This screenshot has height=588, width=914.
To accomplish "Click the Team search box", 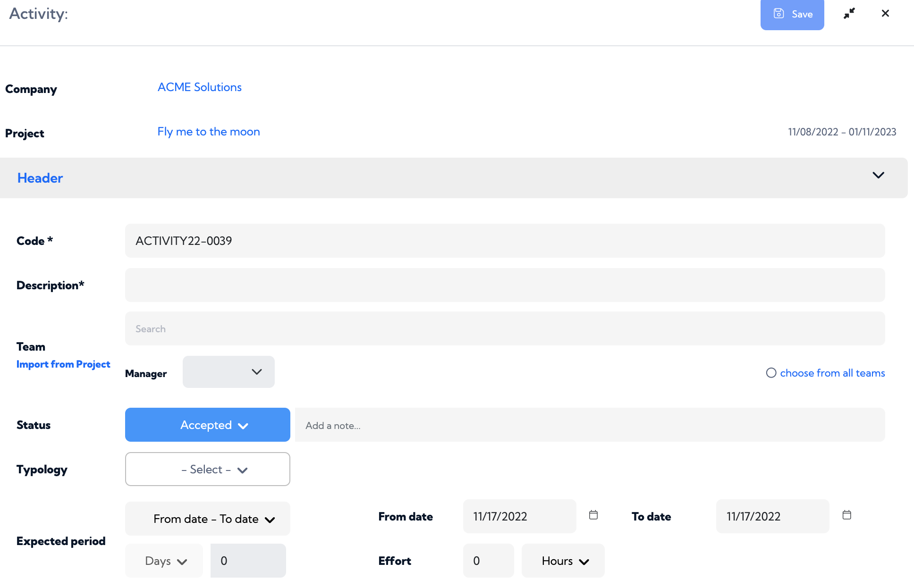I will (x=505, y=328).
